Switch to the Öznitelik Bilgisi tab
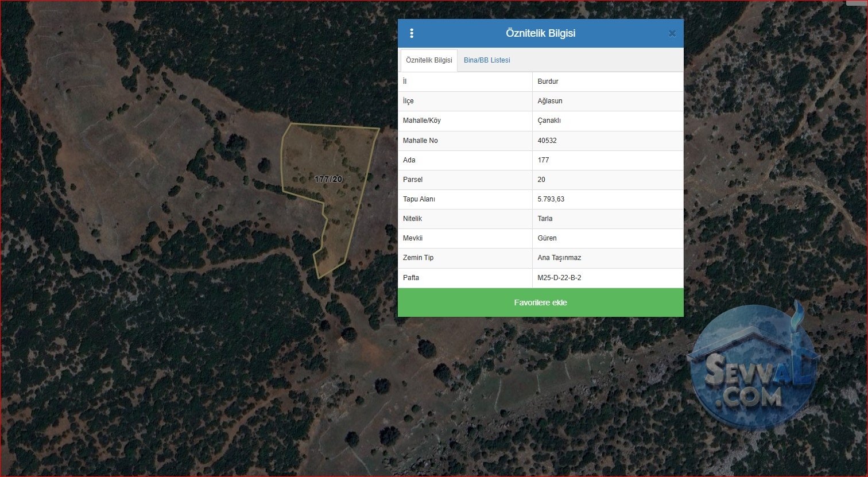This screenshot has height=477, width=868. 429,60
